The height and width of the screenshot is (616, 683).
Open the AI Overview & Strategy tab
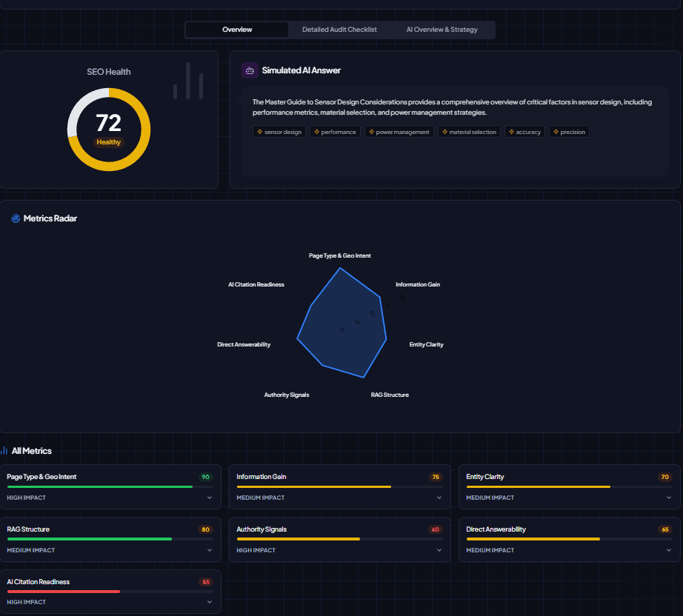(x=442, y=30)
